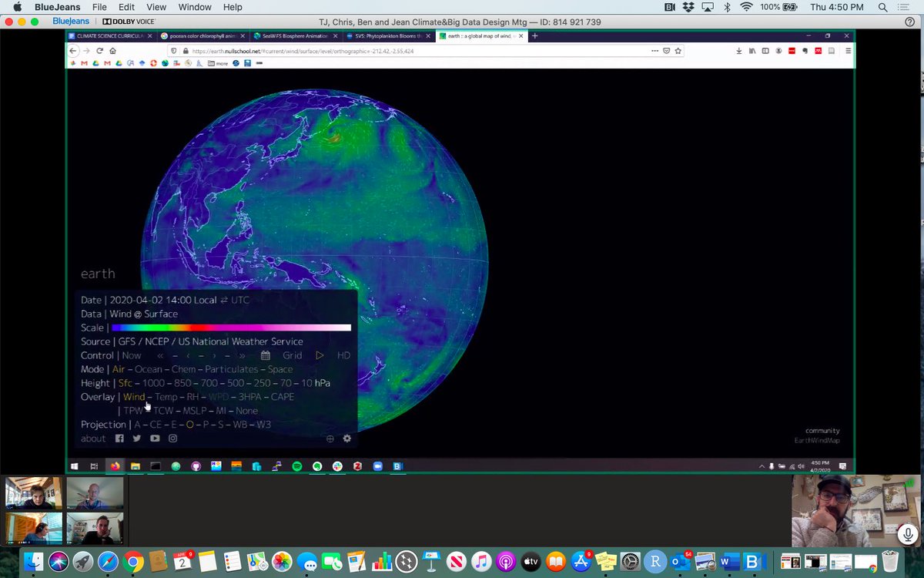Click the Twitter icon in earth menu
This screenshot has width=924, height=578.
coord(137,439)
